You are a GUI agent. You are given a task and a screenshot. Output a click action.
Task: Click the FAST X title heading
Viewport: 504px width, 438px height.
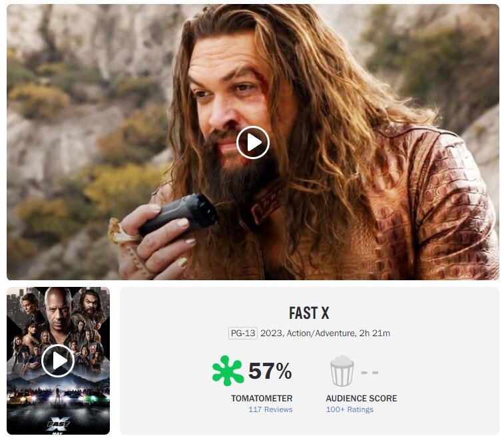coord(309,313)
